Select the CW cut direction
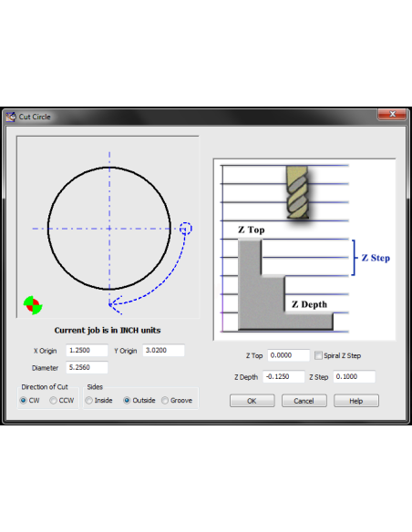The image size is (412, 532). 24,400
